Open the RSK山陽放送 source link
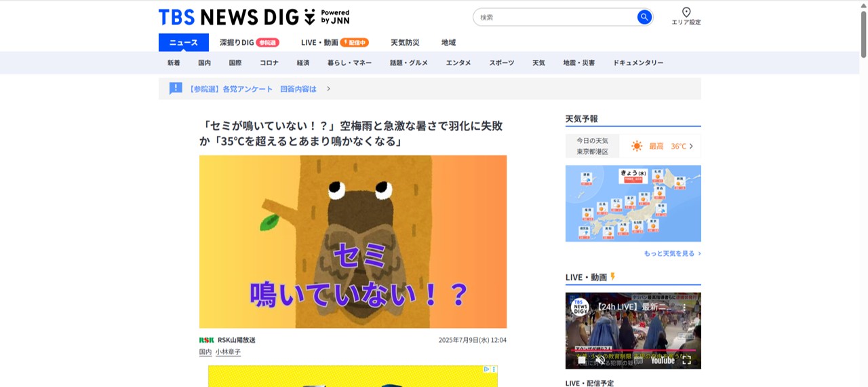 (x=236, y=340)
